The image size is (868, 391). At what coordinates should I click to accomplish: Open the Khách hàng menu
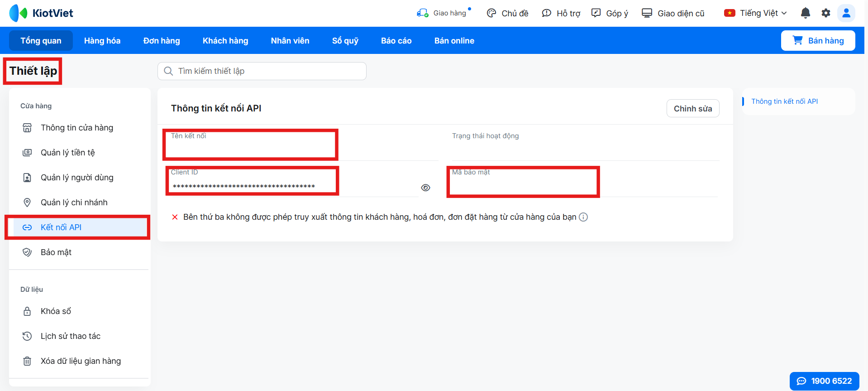pyautogui.click(x=225, y=41)
